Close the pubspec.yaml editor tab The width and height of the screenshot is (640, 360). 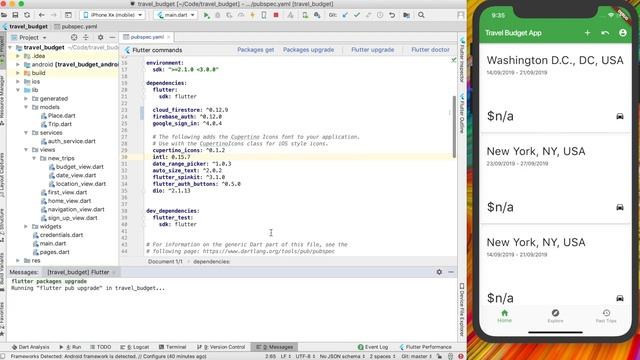[168, 37]
